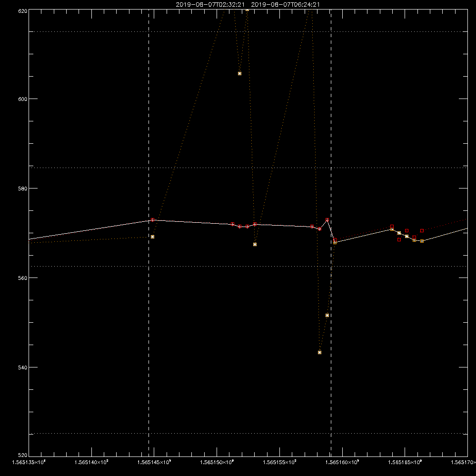Select the y-axis label 540
The width and height of the screenshot is (476, 476).
(x=23, y=367)
